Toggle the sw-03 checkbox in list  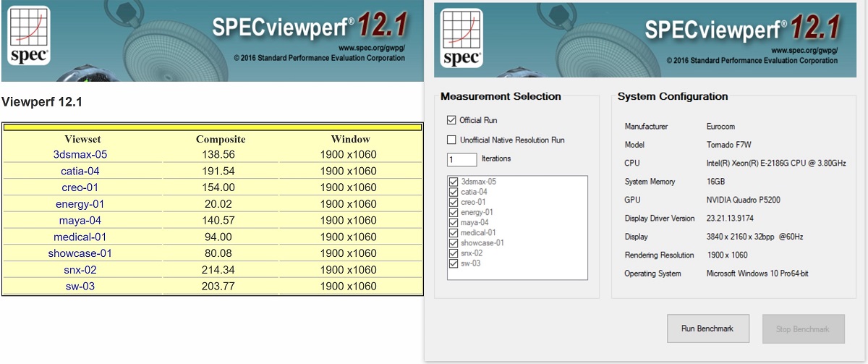pos(454,263)
